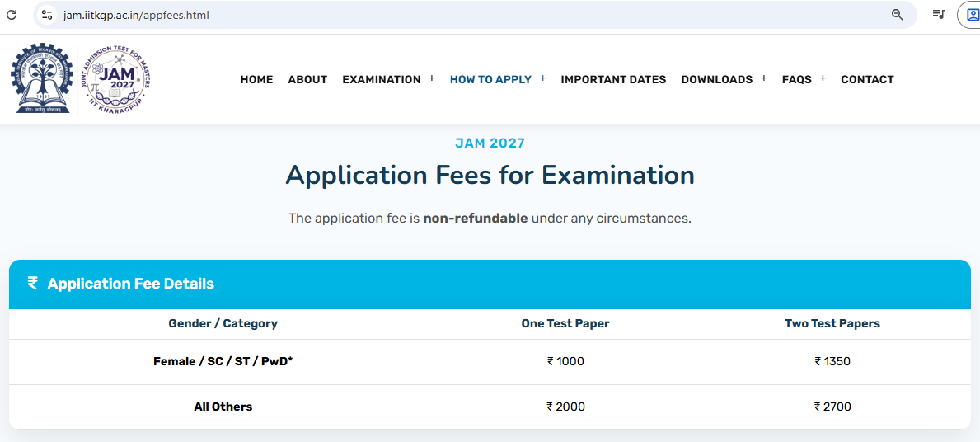
Task: Click the 'One Test Paper' column header
Action: click(x=565, y=324)
